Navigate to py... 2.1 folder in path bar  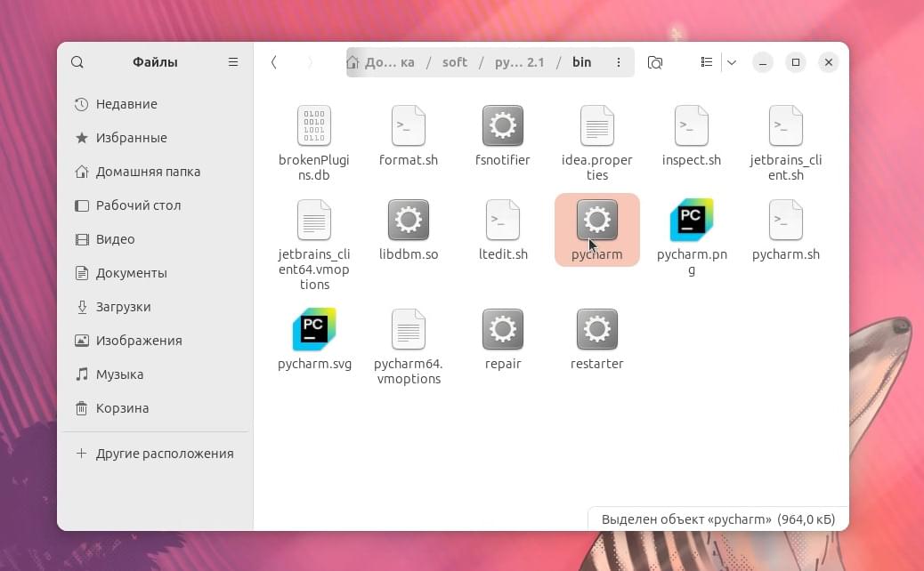[519, 62]
